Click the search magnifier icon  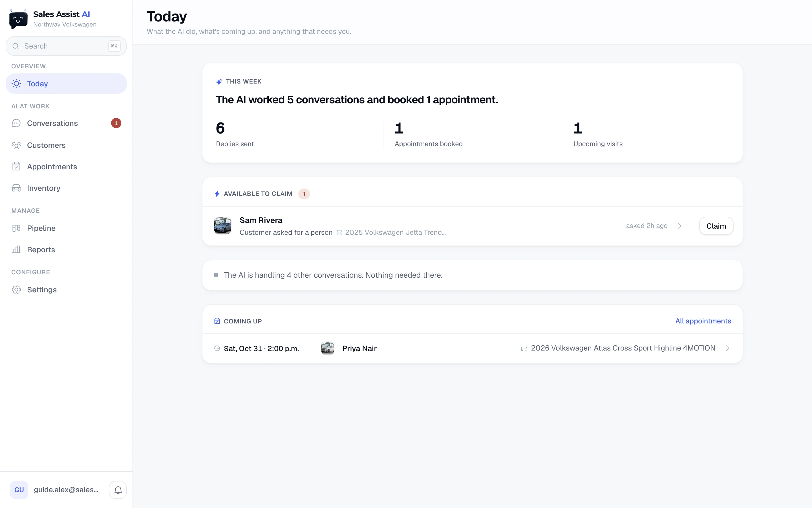click(16, 46)
